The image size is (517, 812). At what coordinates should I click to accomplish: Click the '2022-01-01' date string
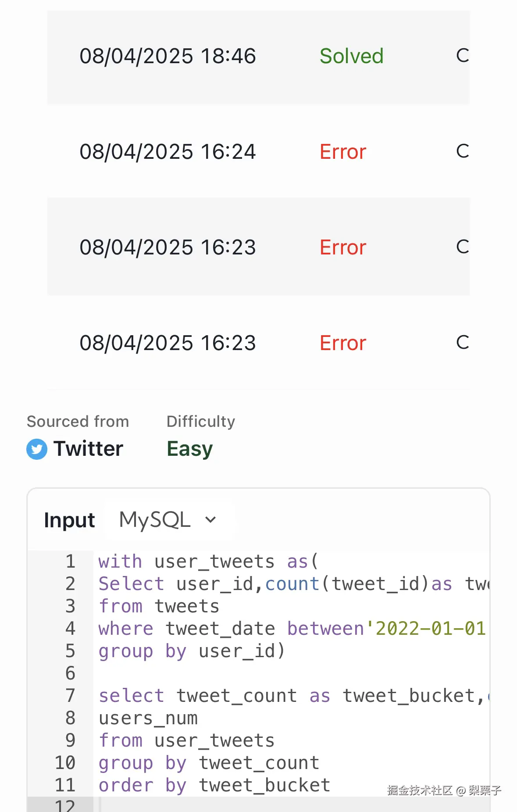(430, 629)
